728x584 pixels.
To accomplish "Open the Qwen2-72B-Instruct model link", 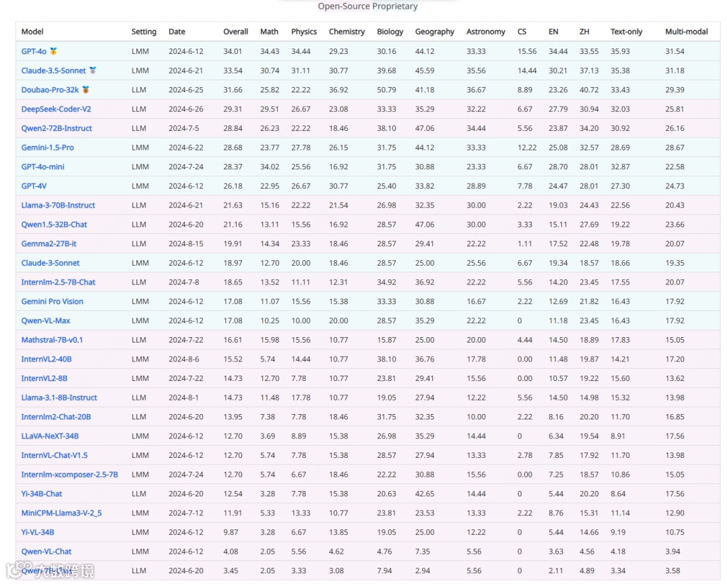I will [57, 128].
